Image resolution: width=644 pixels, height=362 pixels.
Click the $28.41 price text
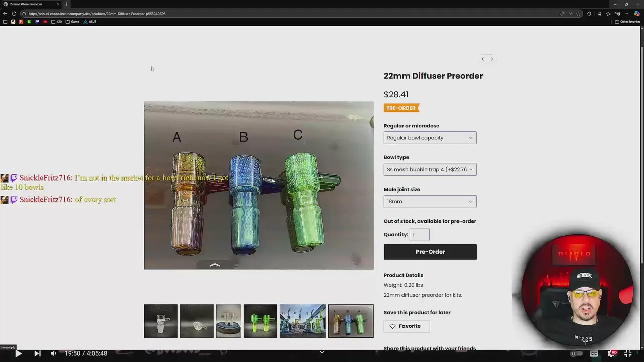click(x=396, y=95)
